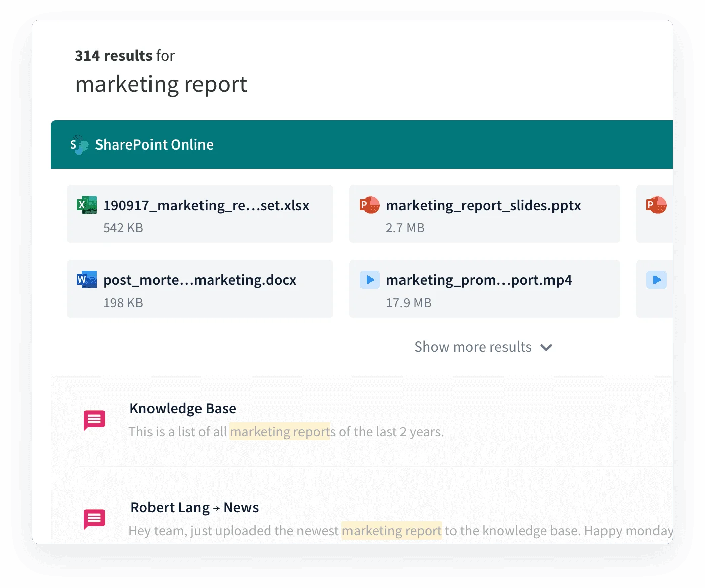Click the pink chat icon beside Knowledge Base

tap(94, 420)
